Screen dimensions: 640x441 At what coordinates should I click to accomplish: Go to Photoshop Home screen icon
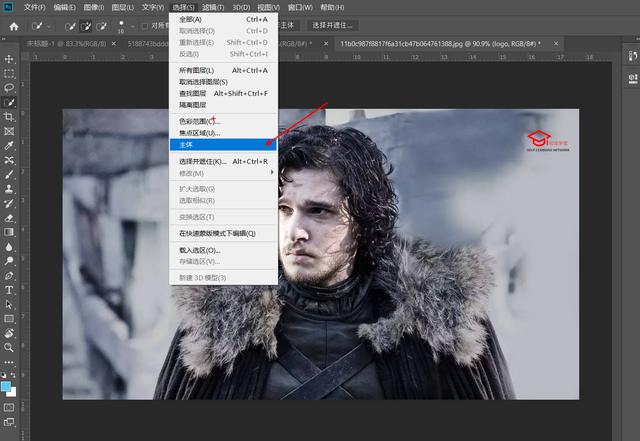[x=14, y=27]
